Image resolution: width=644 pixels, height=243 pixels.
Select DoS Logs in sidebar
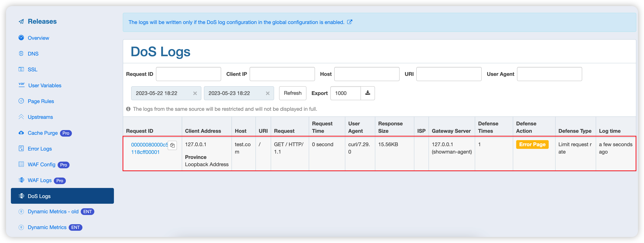[62, 196]
